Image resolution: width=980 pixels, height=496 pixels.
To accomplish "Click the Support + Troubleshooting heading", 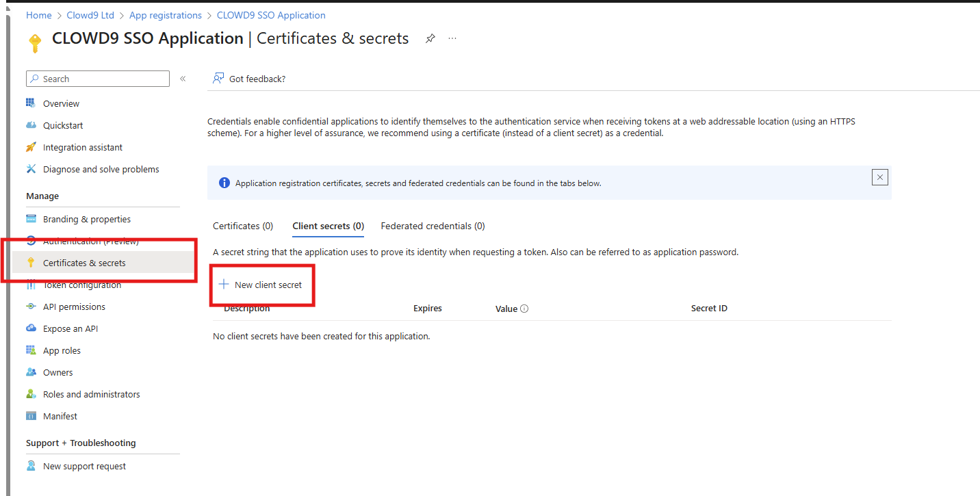I will [81, 443].
